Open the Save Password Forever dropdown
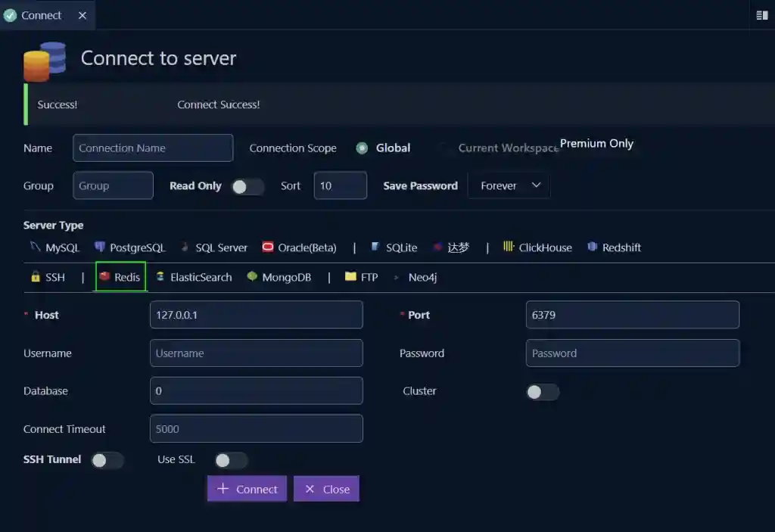The height and width of the screenshot is (532, 775). tap(509, 185)
